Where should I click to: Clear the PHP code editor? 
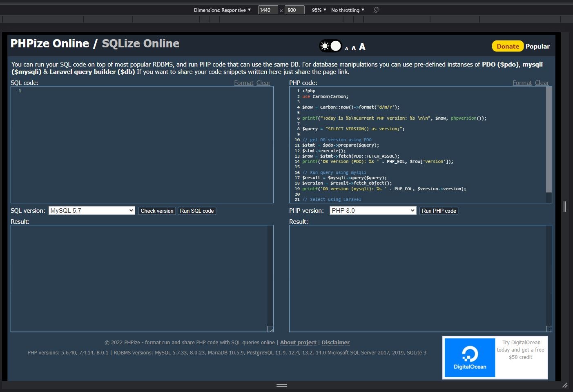pyautogui.click(x=542, y=82)
